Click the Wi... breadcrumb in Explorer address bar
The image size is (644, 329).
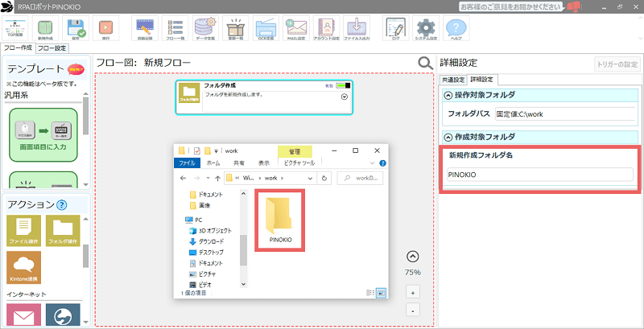tap(249, 179)
